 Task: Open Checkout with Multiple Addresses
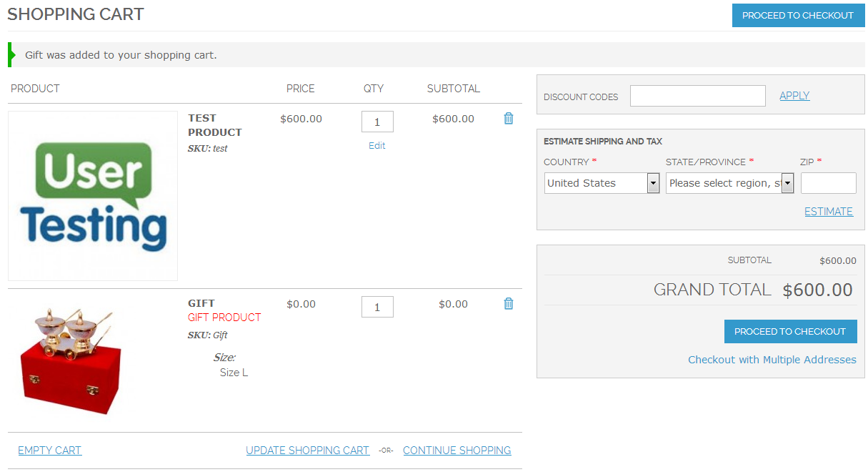(x=772, y=360)
